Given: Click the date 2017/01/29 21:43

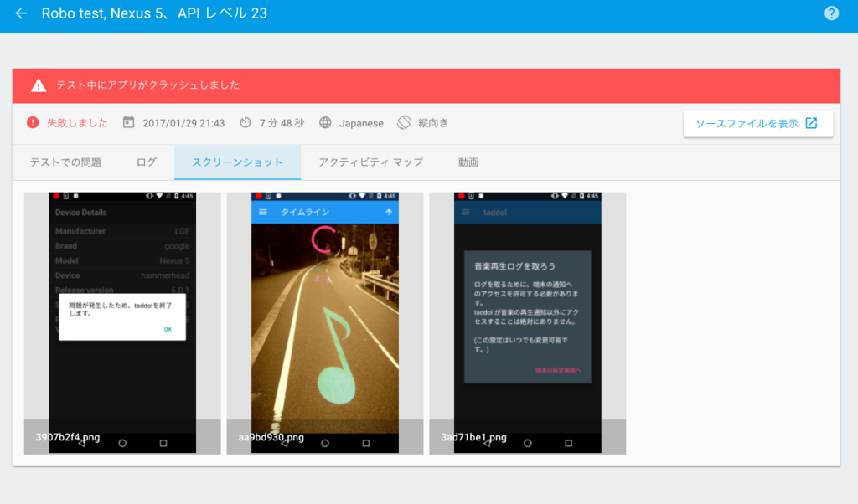Looking at the screenshot, I should tap(183, 123).
